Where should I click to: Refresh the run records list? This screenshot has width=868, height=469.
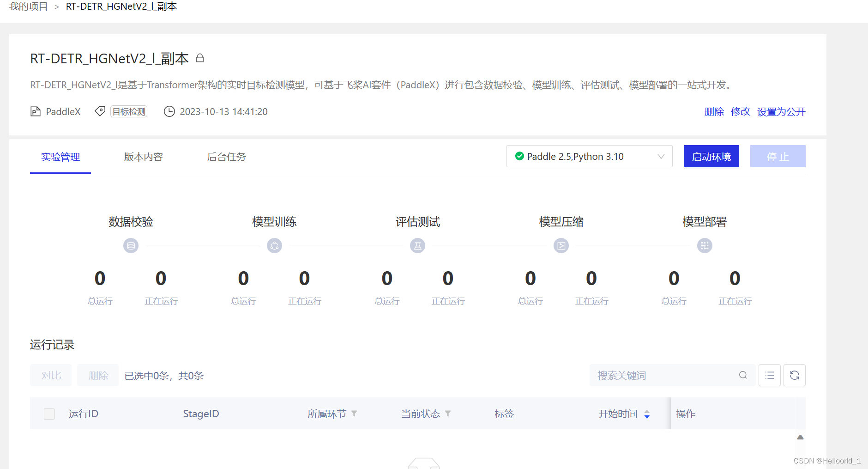(795, 375)
